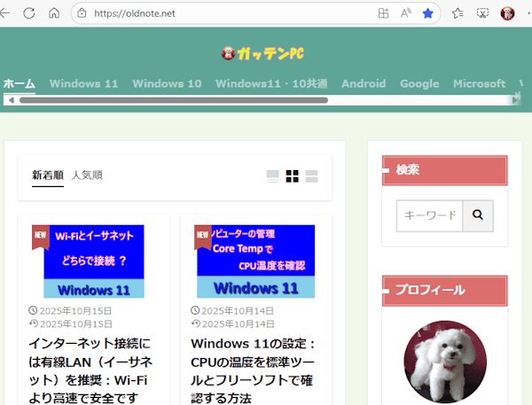Open the Windows 11 menu item
The image size is (532, 405).
(83, 84)
